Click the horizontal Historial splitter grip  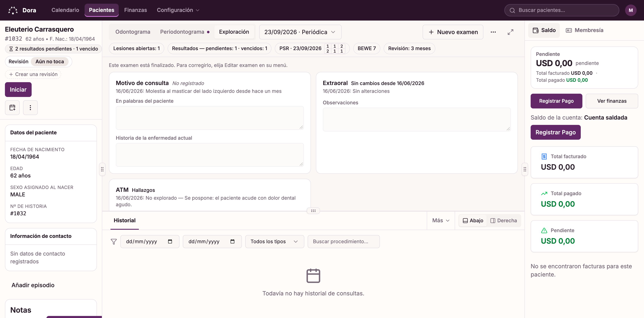click(313, 211)
